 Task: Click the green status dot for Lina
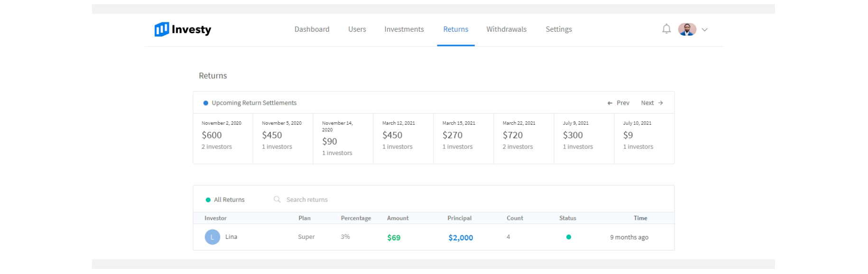tap(568, 237)
